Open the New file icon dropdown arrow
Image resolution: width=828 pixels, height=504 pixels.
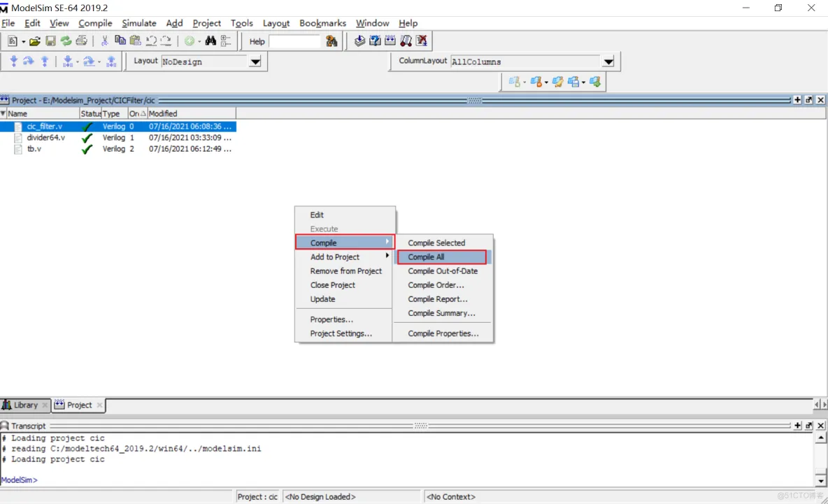point(23,41)
